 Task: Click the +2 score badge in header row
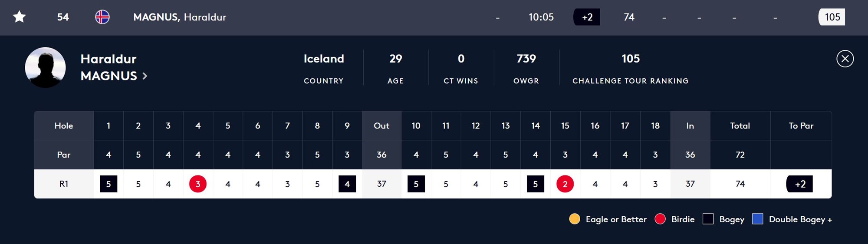[x=587, y=17]
